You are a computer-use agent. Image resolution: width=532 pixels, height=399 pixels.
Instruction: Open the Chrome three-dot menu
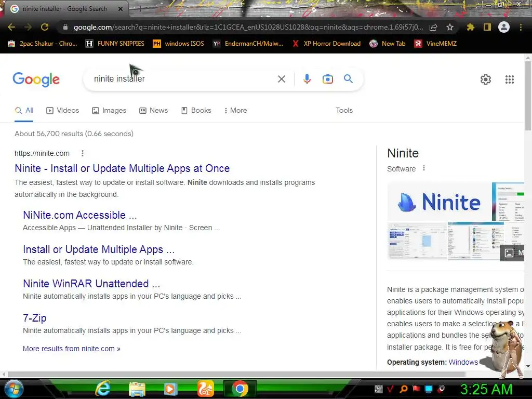click(x=521, y=27)
